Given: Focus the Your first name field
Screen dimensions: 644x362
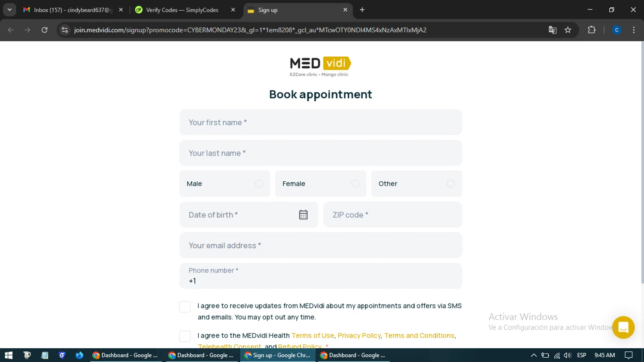Looking at the screenshot, I should [321, 122].
